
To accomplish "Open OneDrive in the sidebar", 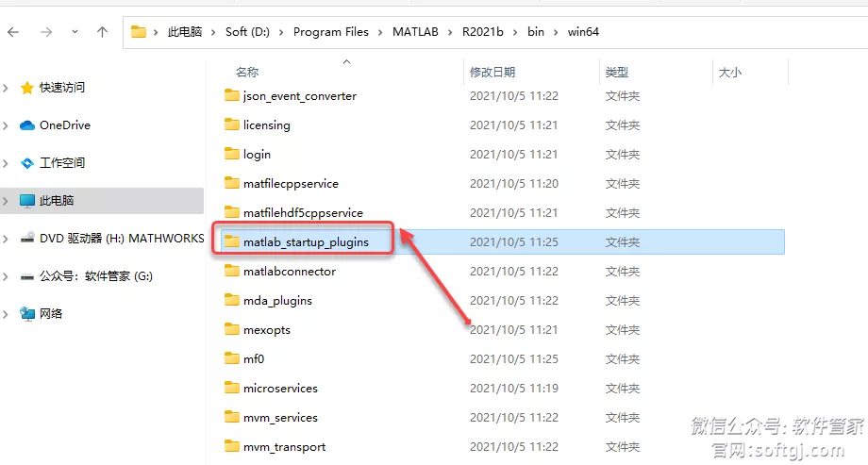I will coord(65,125).
